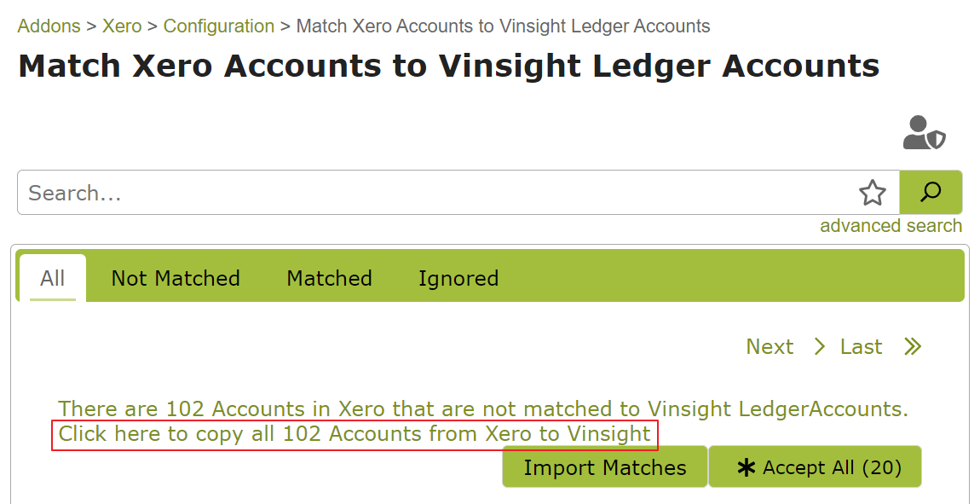This screenshot has height=504, width=980.
Task: Show the All tab contents
Action: click(x=52, y=278)
